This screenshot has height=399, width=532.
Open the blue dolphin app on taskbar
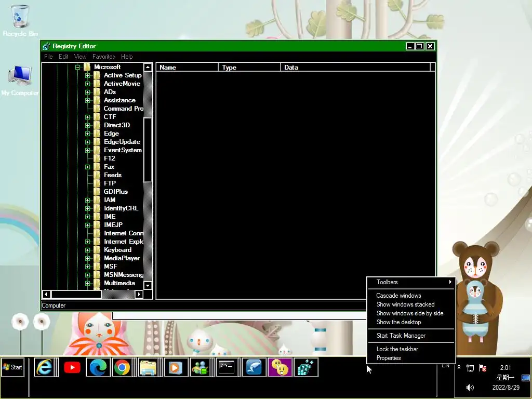(254, 367)
